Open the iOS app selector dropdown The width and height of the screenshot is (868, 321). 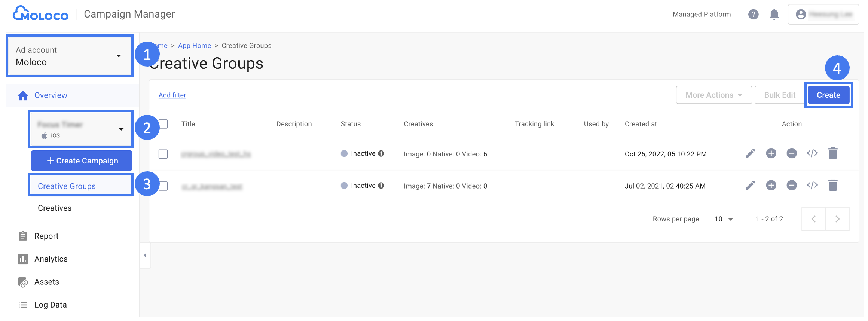pyautogui.click(x=81, y=129)
